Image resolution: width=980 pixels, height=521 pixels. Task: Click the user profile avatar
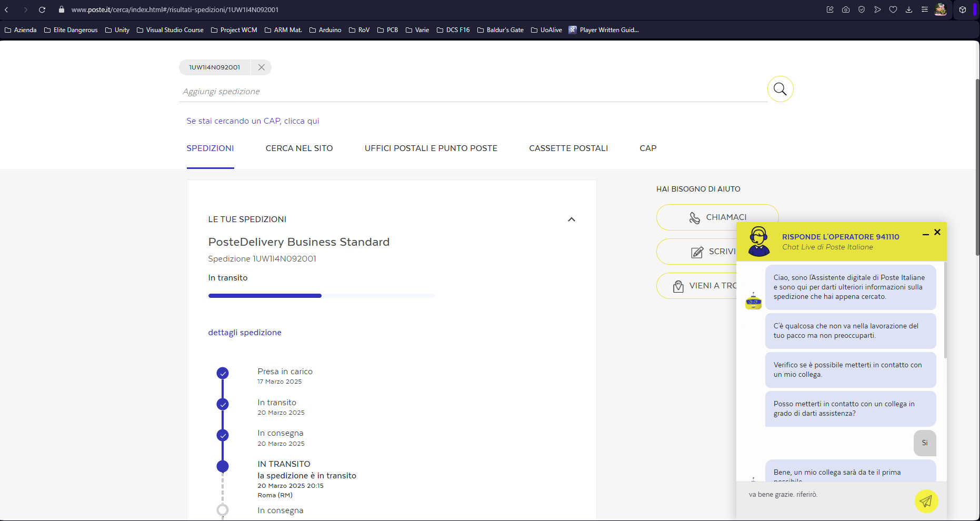click(x=941, y=9)
